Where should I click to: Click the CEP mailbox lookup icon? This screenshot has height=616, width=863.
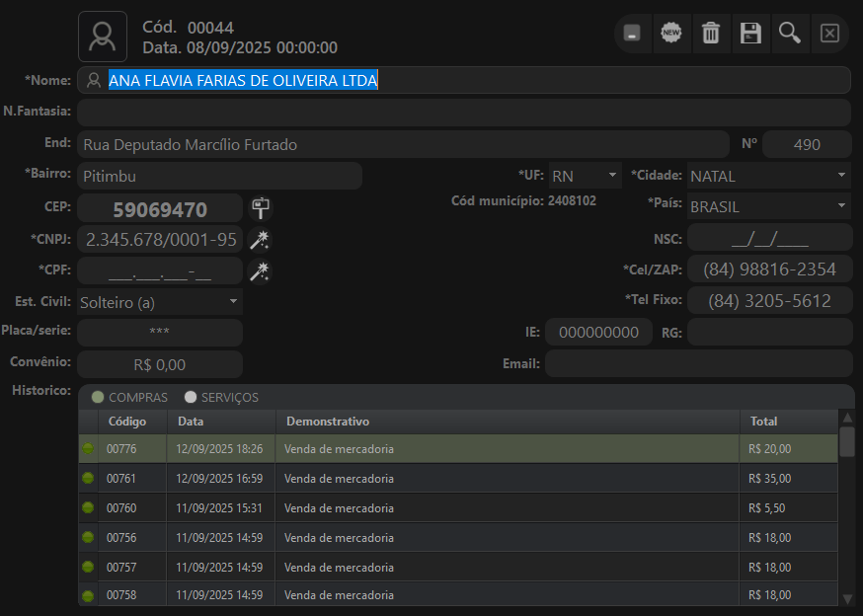tap(261, 208)
